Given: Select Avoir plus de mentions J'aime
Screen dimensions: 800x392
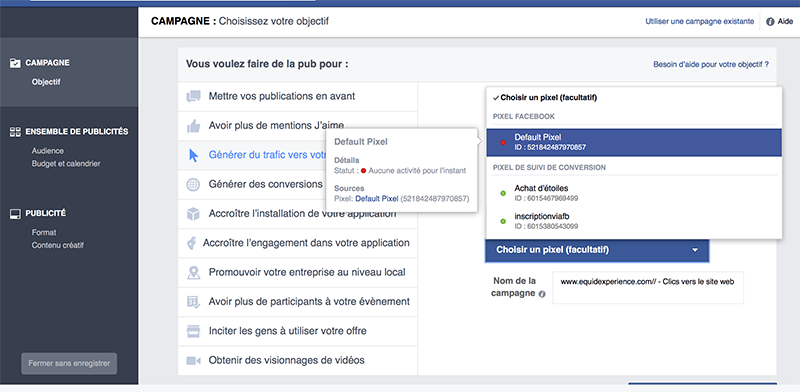Looking at the screenshot, I should click(298, 126).
